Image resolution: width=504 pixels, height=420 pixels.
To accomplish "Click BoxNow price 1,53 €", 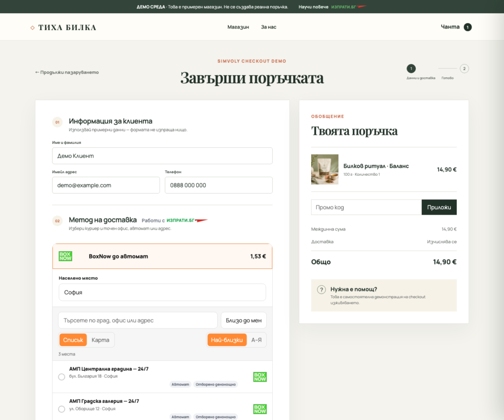I will [x=258, y=257].
